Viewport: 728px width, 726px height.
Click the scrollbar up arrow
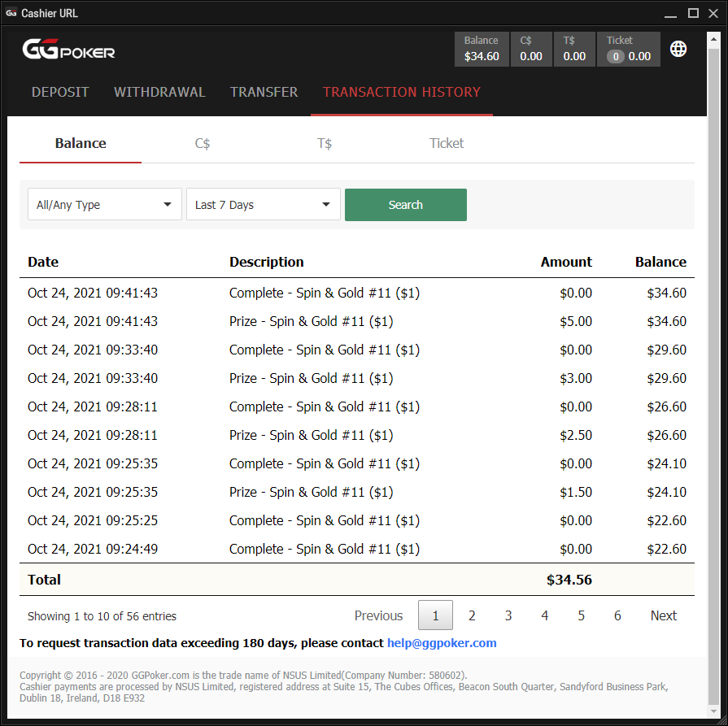[x=713, y=39]
